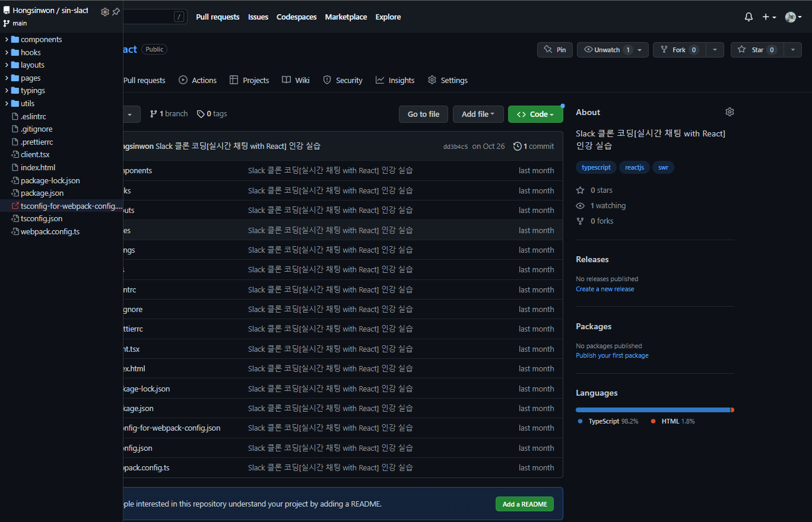812x522 pixels.
Task: Click the About section edit gear
Action: pyautogui.click(x=729, y=112)
